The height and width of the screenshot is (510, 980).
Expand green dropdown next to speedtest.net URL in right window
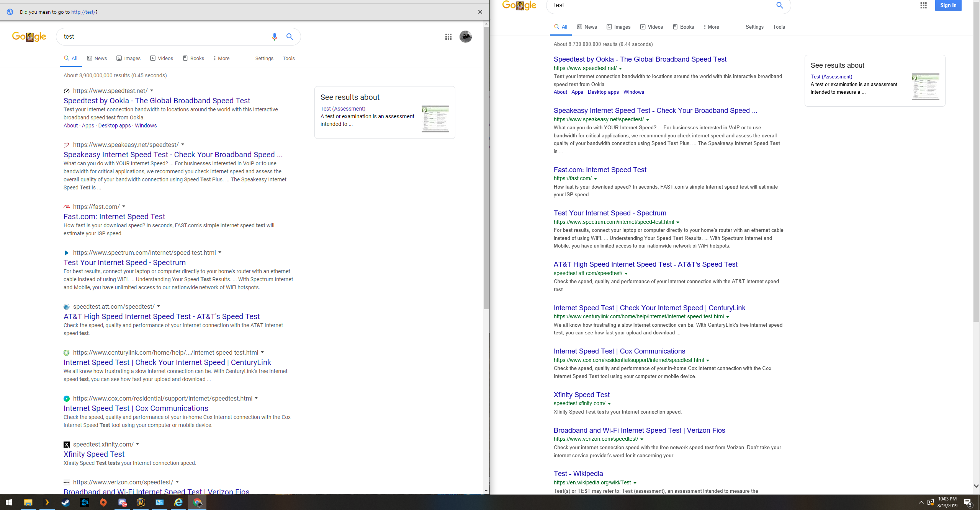[x=620, y=68]
